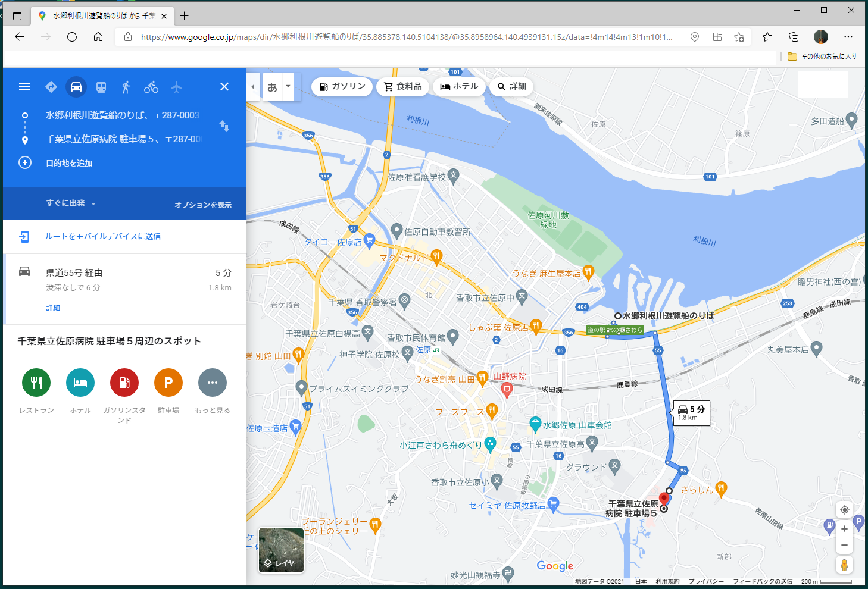
Task: Open プライバシー privacy link
Action: point(707,581)
